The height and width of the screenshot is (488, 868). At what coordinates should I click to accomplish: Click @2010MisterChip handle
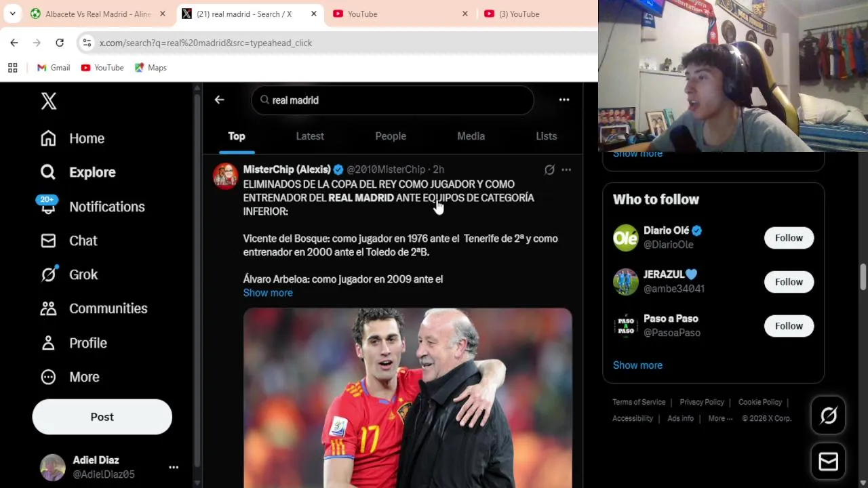pyautogui.click(x=386, y=169)
